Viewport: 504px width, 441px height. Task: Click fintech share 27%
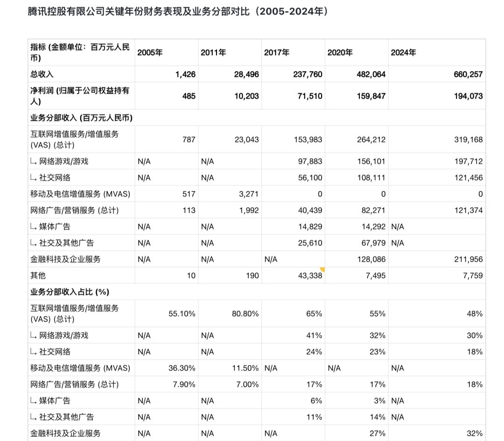tap(378, 434)
